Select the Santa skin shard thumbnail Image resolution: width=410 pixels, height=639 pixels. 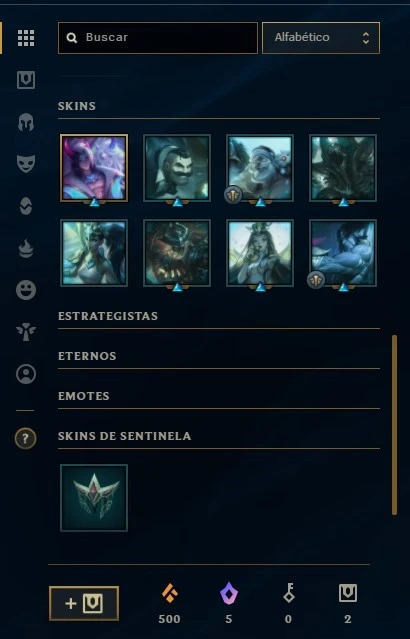[x=260, y=168]
